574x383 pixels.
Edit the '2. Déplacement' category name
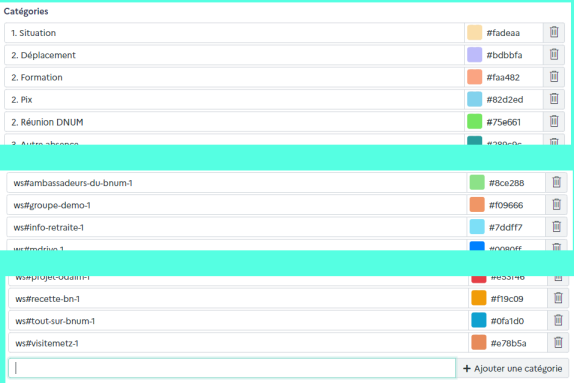click(234, 55)
